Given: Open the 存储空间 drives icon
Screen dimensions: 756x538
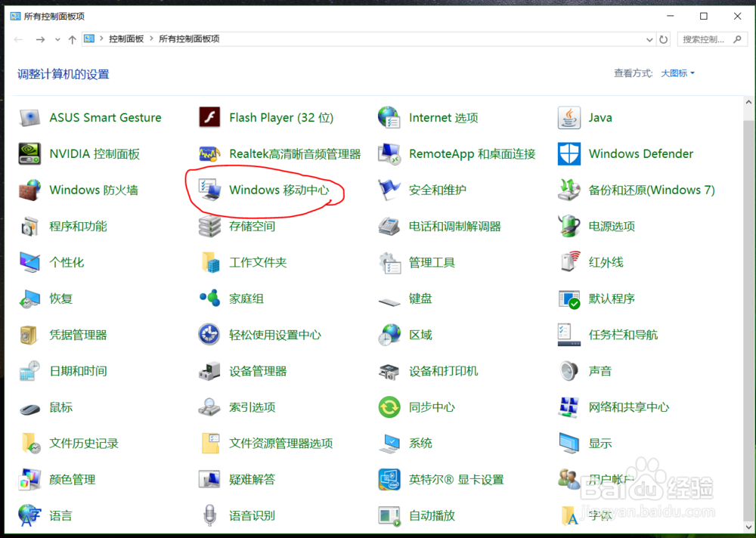Looking at the screenshot, I should coord(209,226).
